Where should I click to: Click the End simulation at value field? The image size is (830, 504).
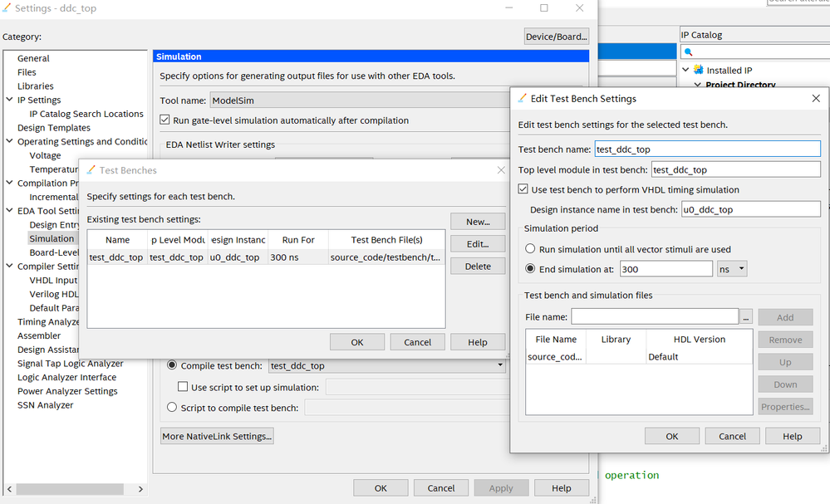coord(665,269)
